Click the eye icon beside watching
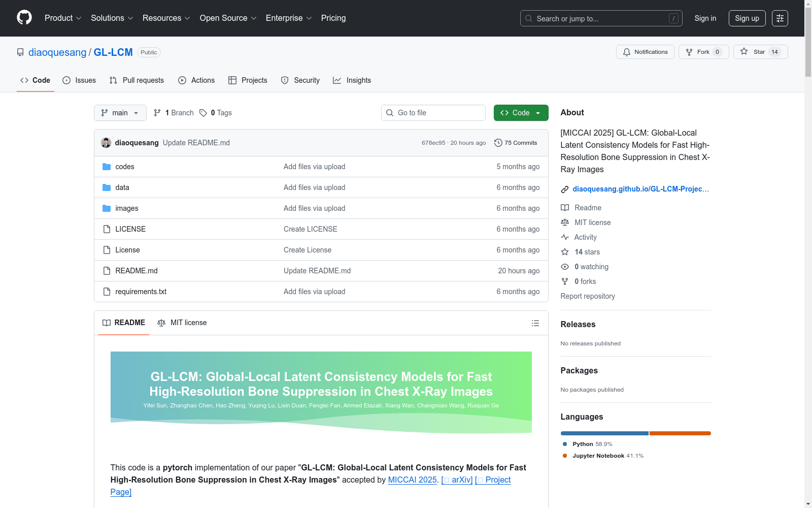This screenshot has height=508, width=812. coord(565,267)
